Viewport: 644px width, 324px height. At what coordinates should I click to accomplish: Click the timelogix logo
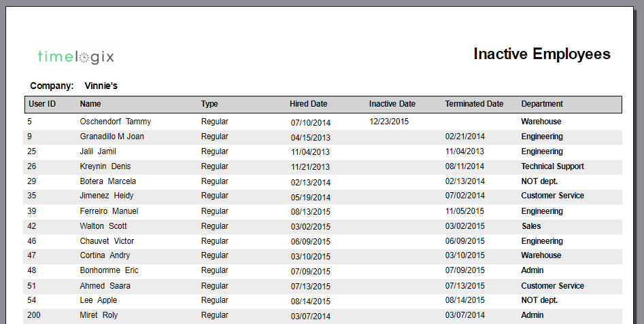point(75,56)
